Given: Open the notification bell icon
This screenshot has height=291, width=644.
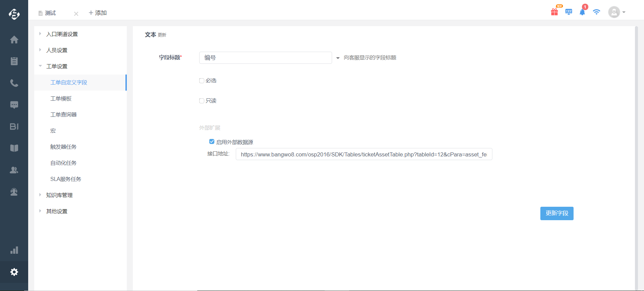Looking at the screenshot, I should pyautogui.click(x=582, y=12).
